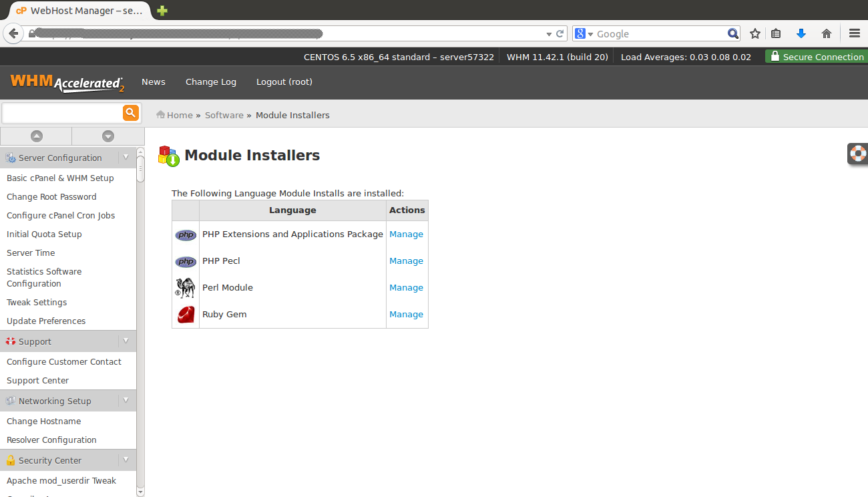Manage Perl Module installer
Screen dimensions: 868x497
coord(406,288)
